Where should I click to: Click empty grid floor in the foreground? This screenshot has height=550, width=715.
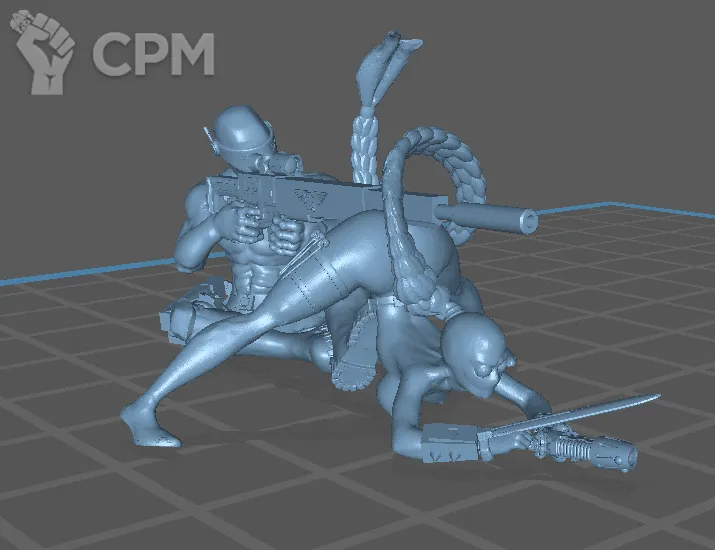point(300,490)
